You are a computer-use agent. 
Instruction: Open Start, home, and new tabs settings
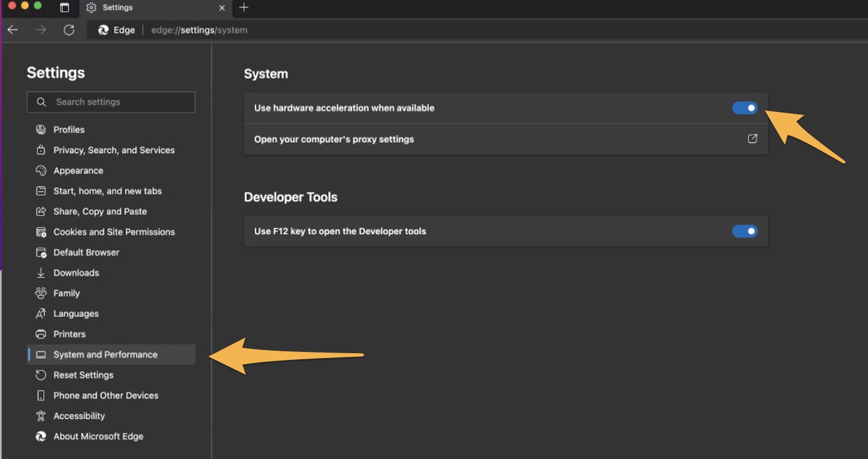click(111, 191)
